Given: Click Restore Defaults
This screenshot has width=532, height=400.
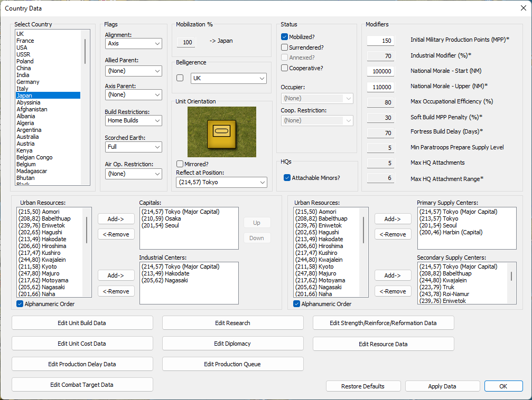Looking at the screenshot, I should (363, 386).
